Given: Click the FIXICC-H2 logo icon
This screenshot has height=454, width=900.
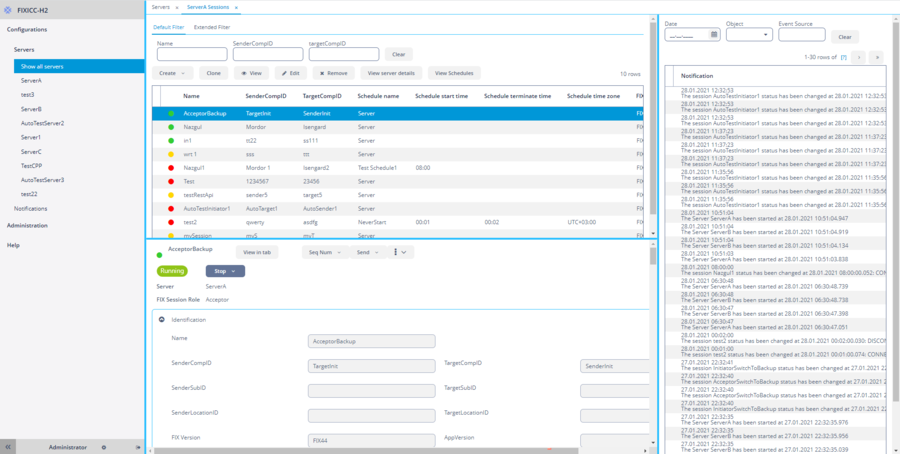Looking at the screenshot, I should click(x=9, y=8).
